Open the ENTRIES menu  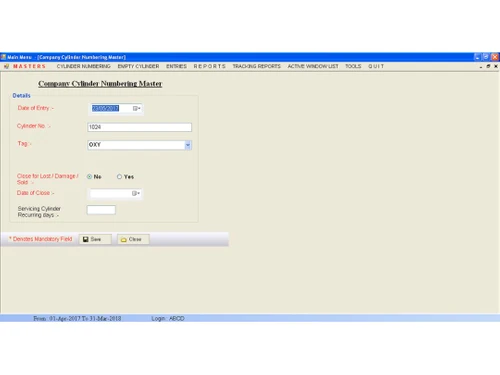176,66
